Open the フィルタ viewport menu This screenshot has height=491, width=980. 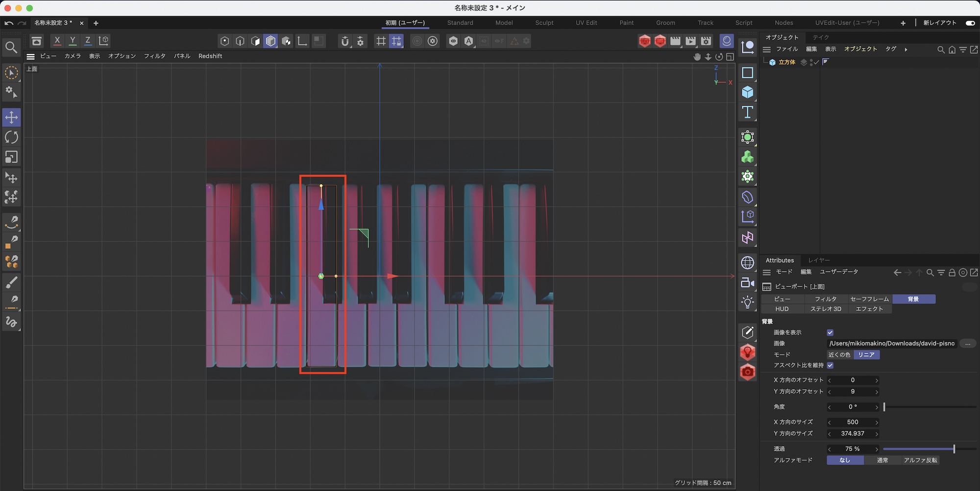[x=154, y=56]
